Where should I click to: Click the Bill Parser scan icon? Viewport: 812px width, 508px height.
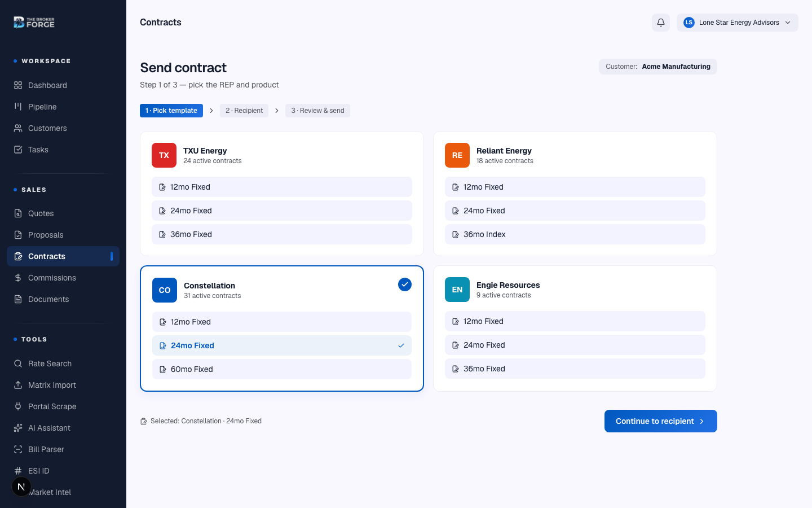click(x=18, y=449)
